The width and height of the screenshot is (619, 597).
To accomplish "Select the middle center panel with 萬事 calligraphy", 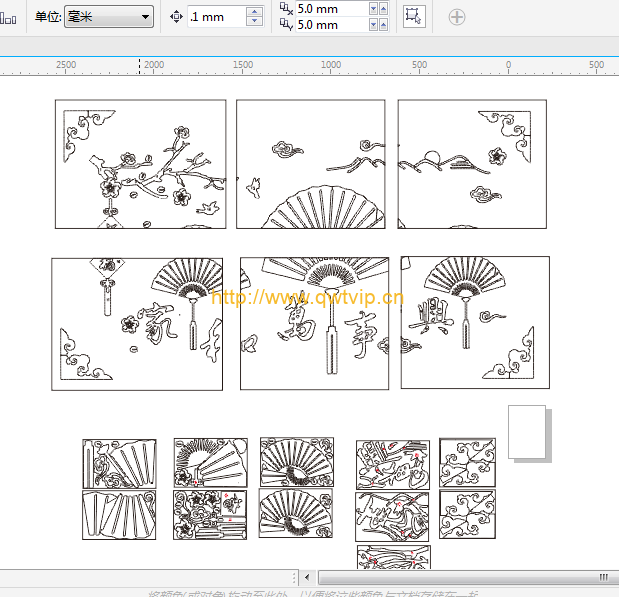I will pyautogui.click(x=315, y=323).
